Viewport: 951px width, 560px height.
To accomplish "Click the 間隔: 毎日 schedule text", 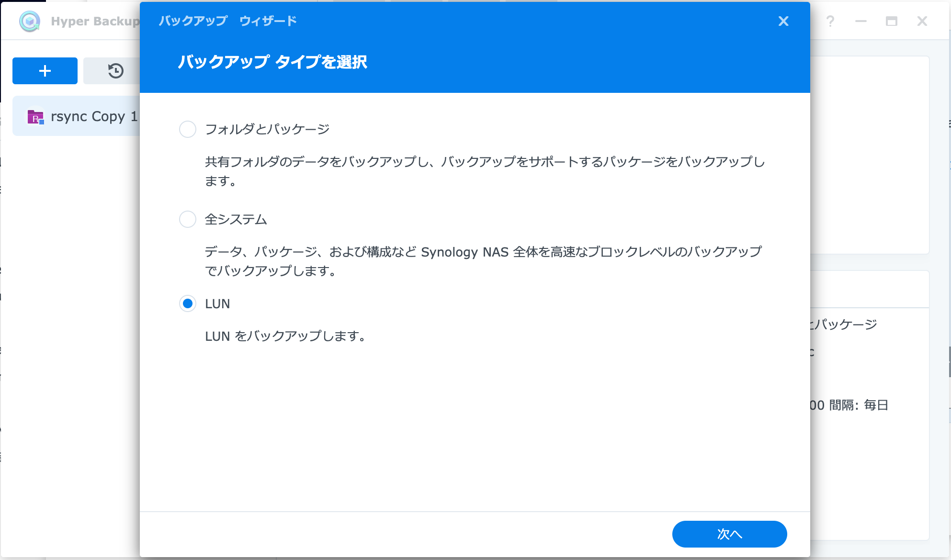I will pos(858,405).
